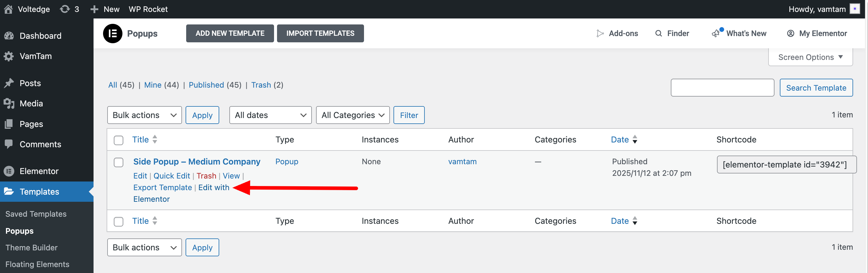This screenshot has width=868, height=273.
Task: Click the VamTam gear icon
Action: [x=9, y=56]
